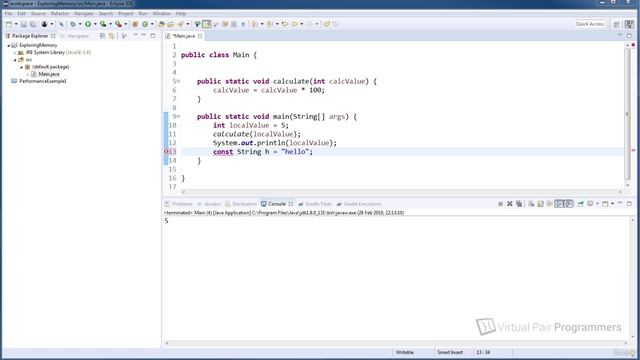
Task: Click the New file toolbar icon
Action: 9,24
